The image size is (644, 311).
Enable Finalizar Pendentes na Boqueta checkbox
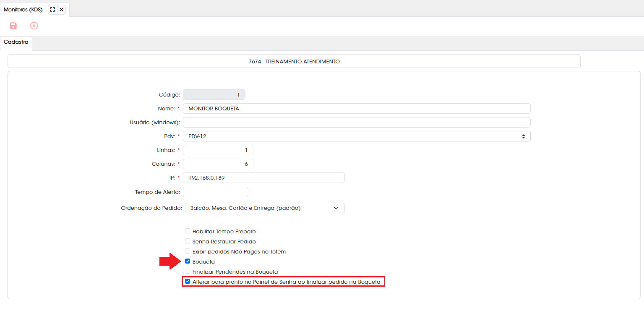pyautogui.click(x=188, y=271)
